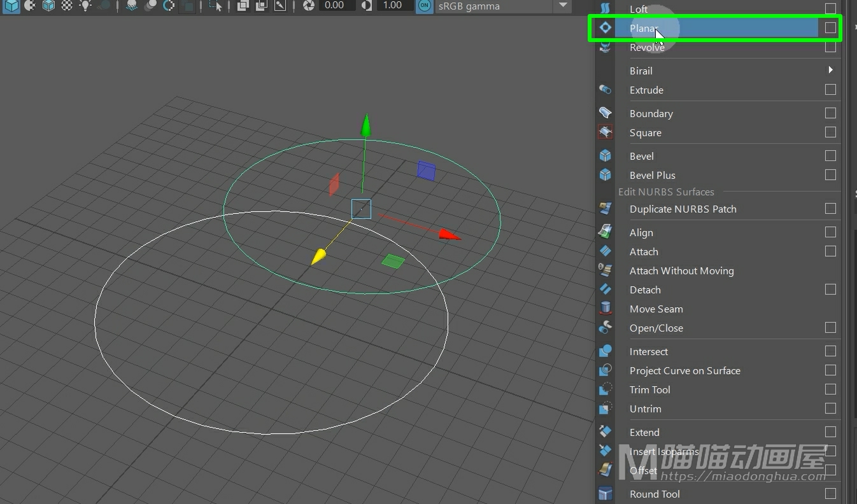Open the Planar option box
Viewport: 857px width, 504px height.
tap(830, 28)
